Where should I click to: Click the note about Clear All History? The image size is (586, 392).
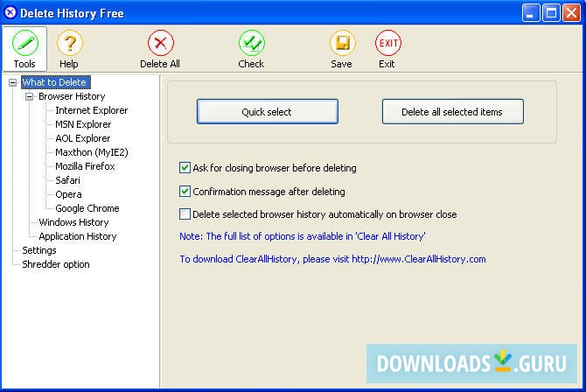[x=303, y=236]
